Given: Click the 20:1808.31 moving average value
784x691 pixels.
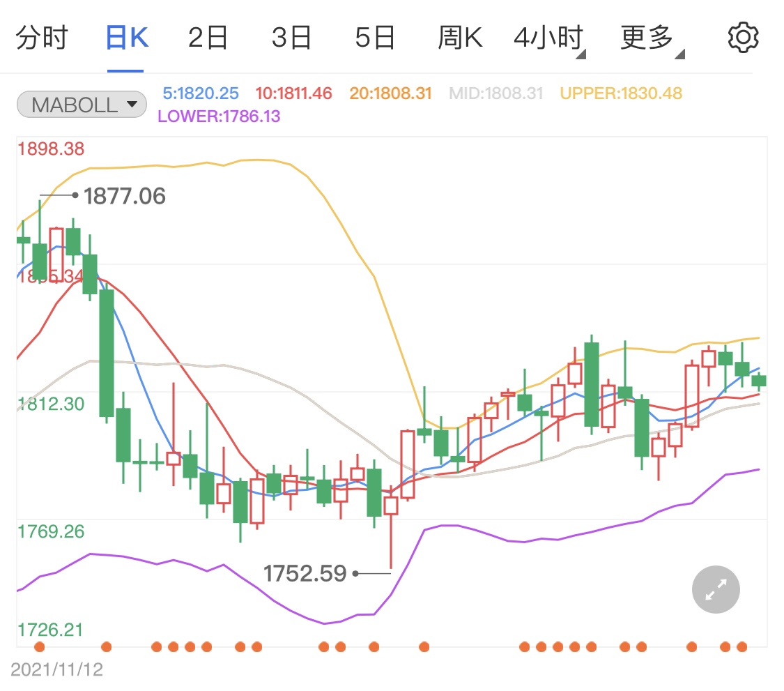Looking at the screenshot, I should click(390, 93).
